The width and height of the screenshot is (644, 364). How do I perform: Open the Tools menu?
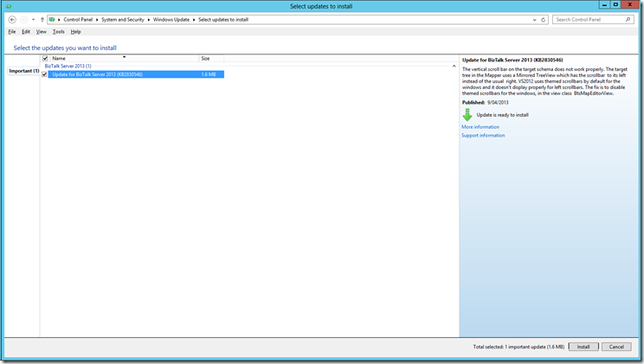[58, 32]
